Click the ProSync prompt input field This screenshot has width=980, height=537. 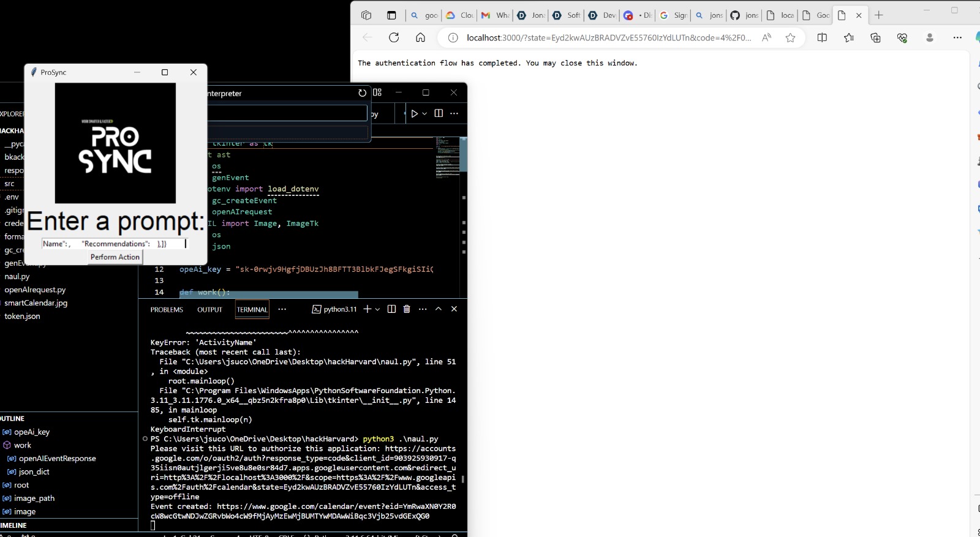coord(114,244)
